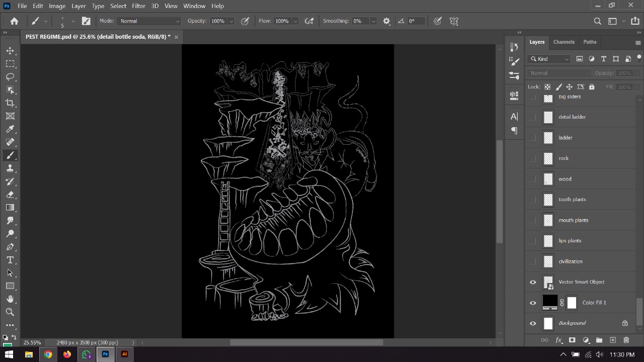Click the foreground color swatch
Viewport: 644px width, 362px height.
[x=7, y=345]
